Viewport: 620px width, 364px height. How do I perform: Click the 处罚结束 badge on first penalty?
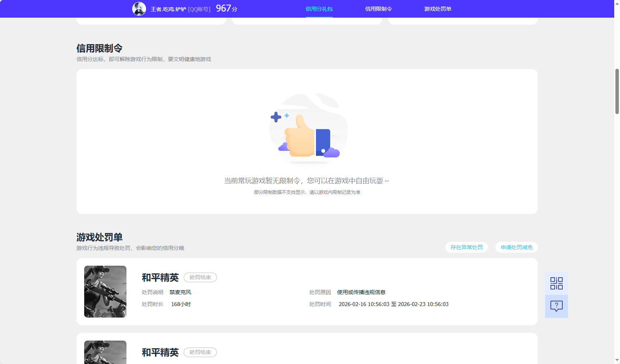[x=200, y=277]
